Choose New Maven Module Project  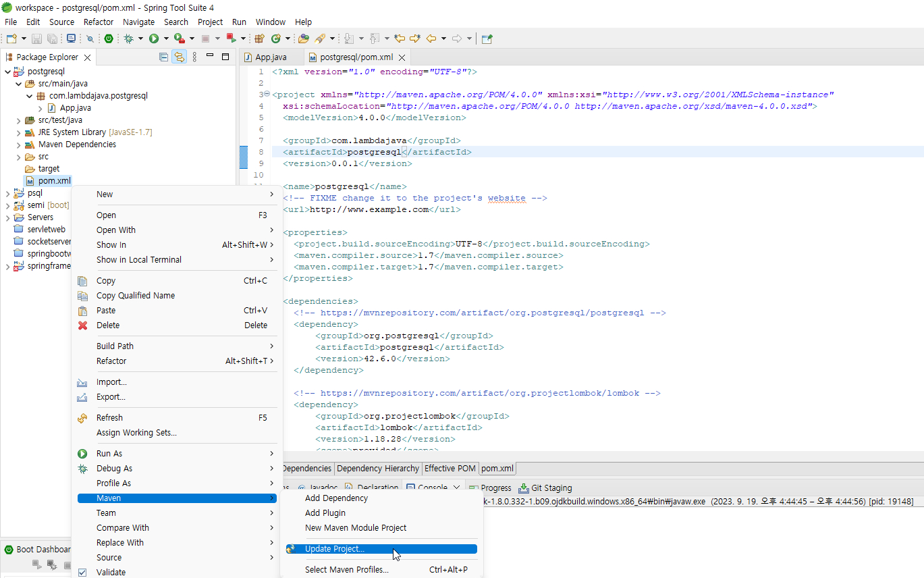pos(381,528)
